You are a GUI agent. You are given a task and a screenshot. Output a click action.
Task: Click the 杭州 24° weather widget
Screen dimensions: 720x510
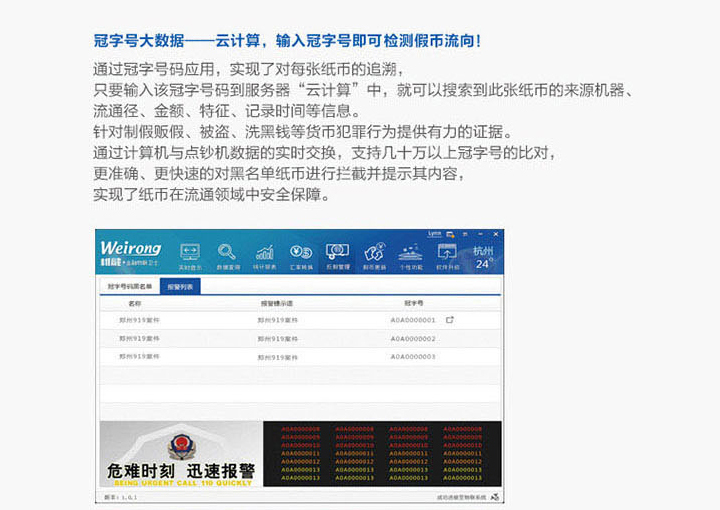coord(485,257)
